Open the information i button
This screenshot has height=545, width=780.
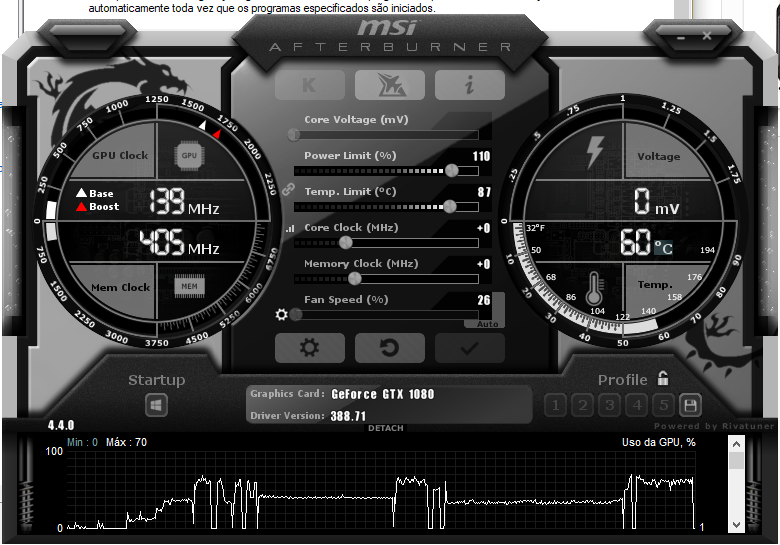(470, 85)
